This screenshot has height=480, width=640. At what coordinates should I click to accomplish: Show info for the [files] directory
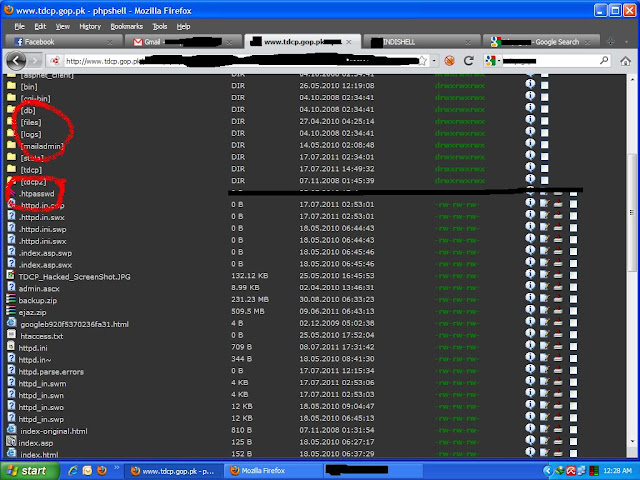pyautogui.click(x=530, y=120)
